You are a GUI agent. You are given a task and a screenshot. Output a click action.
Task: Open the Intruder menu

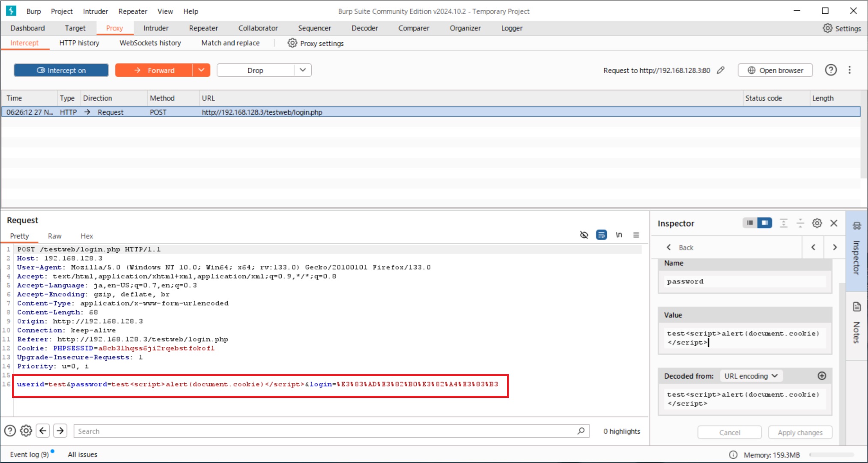pyautogui.click(x=95, y=12)
